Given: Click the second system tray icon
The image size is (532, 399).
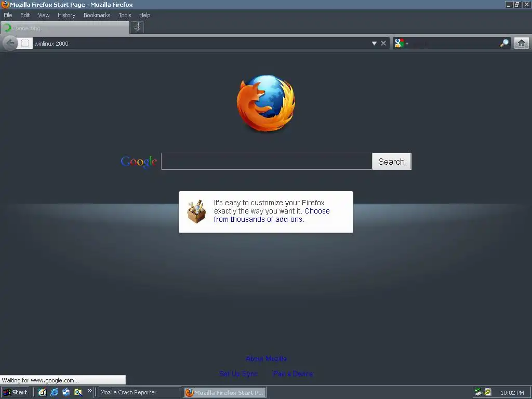Looking at the screenshot, I should 488,392.
